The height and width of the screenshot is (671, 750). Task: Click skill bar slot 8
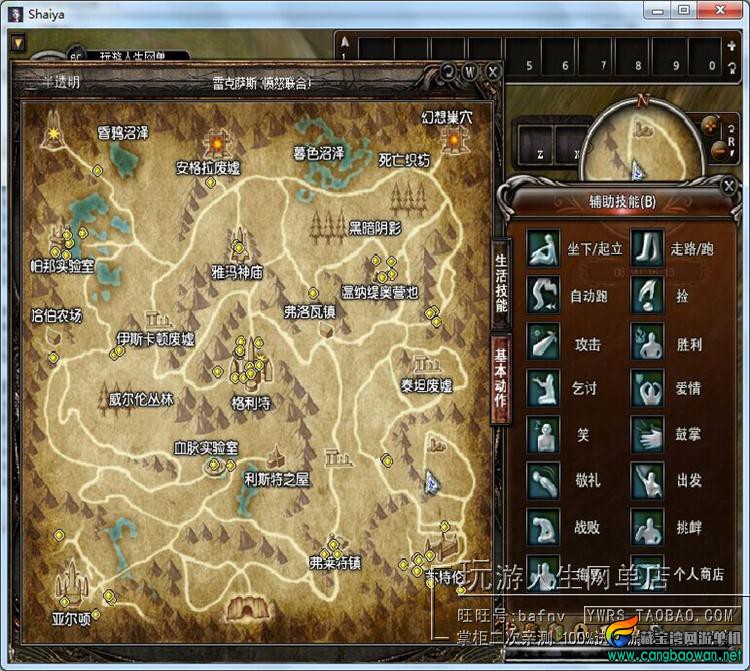633,56
